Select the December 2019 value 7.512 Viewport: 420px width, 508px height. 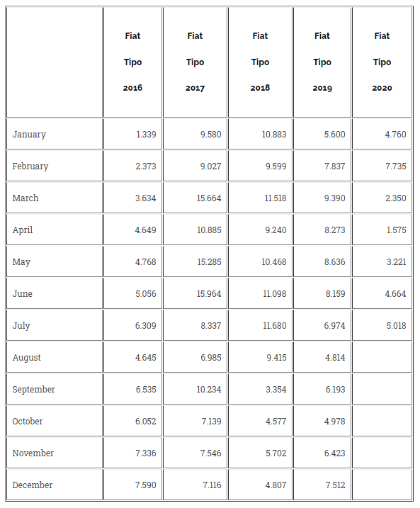(x=336, y=485)
